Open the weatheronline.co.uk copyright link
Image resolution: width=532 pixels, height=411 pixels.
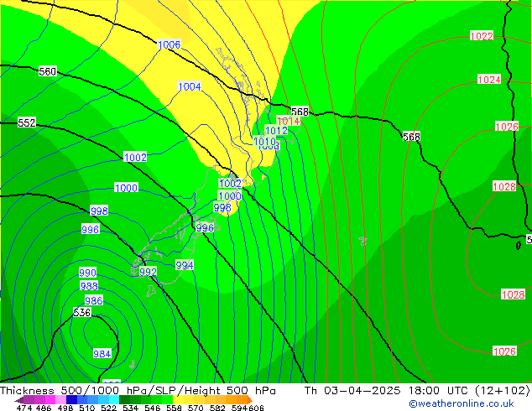tap(462, 403)
